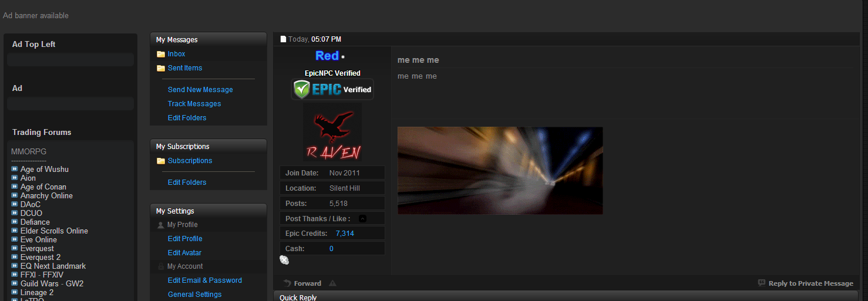Open the EQ Next Landmark forum
Viewport: 868px width, 301px height.
[x=53, y=266]
